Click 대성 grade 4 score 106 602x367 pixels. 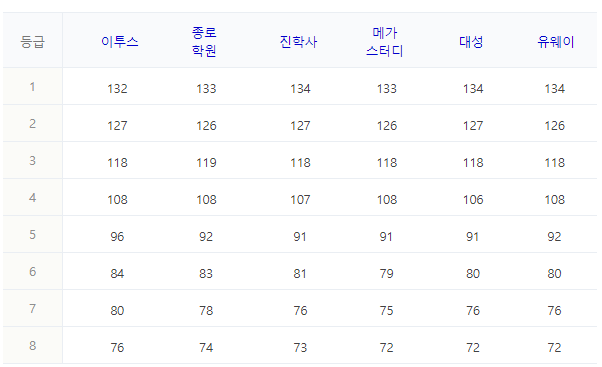tap(473, 200)
